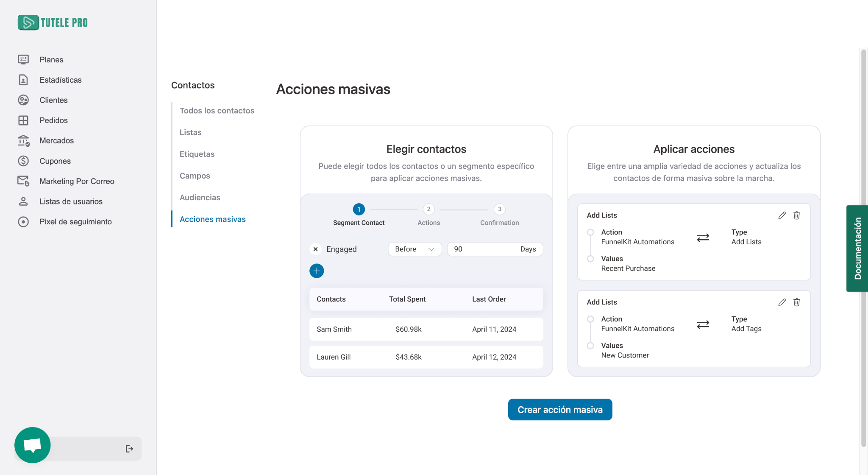Select the Values radio for New Customer
Image resolution: width=868 pixels, height=475 pixels.
(x=590, y=346)
